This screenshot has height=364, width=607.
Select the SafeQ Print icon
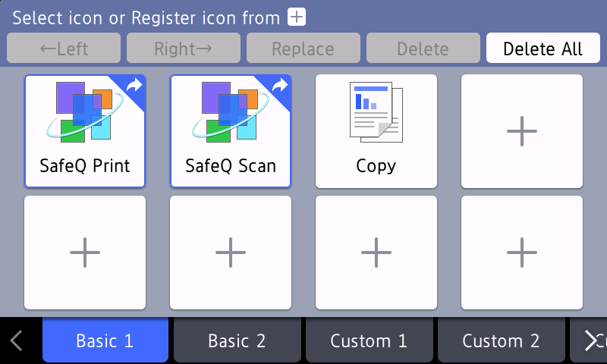(85, 131)
